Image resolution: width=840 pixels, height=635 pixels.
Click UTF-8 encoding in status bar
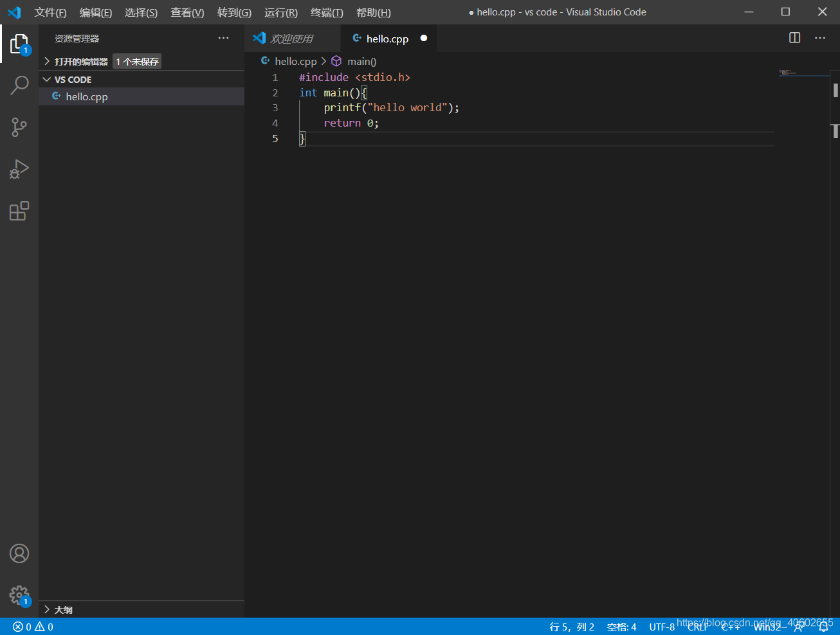click(662, 627)
